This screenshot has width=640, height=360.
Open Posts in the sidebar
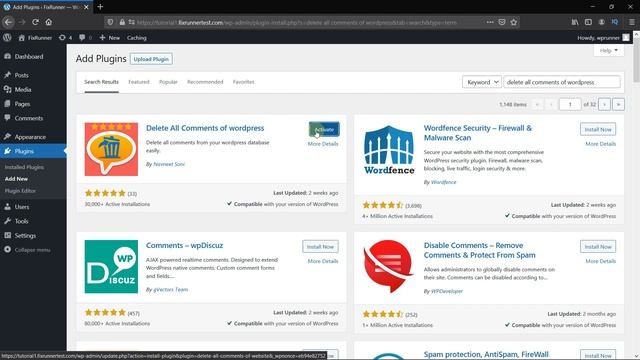tap(21, 75)
